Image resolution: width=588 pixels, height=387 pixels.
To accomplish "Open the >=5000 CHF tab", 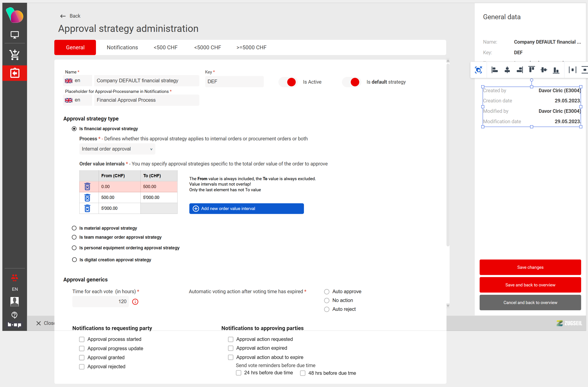I will point(251,47).
